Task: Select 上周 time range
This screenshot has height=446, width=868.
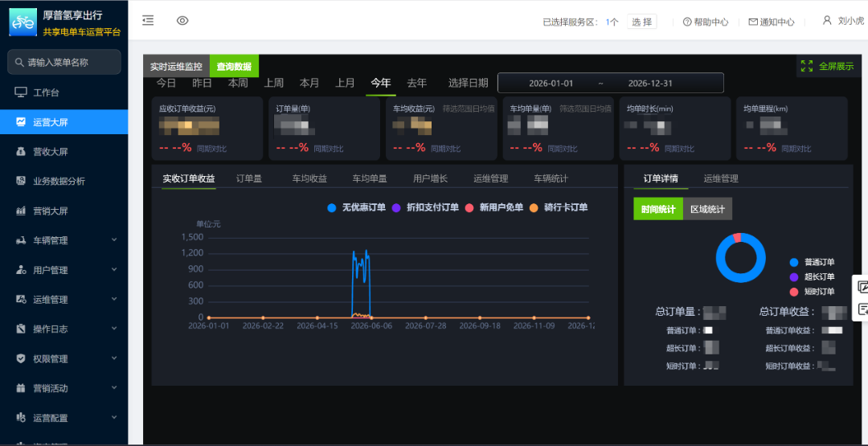Action: click(273, 83)
